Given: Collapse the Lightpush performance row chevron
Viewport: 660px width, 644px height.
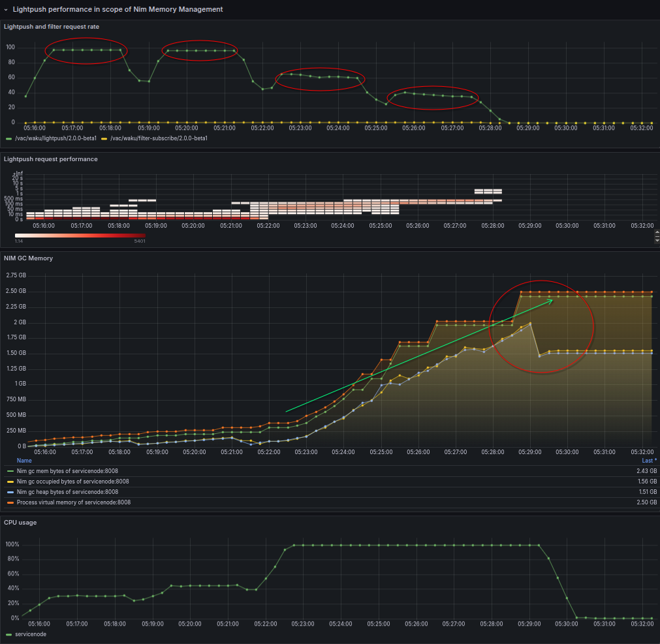Looking at the screenshot, I should [6, 10].
